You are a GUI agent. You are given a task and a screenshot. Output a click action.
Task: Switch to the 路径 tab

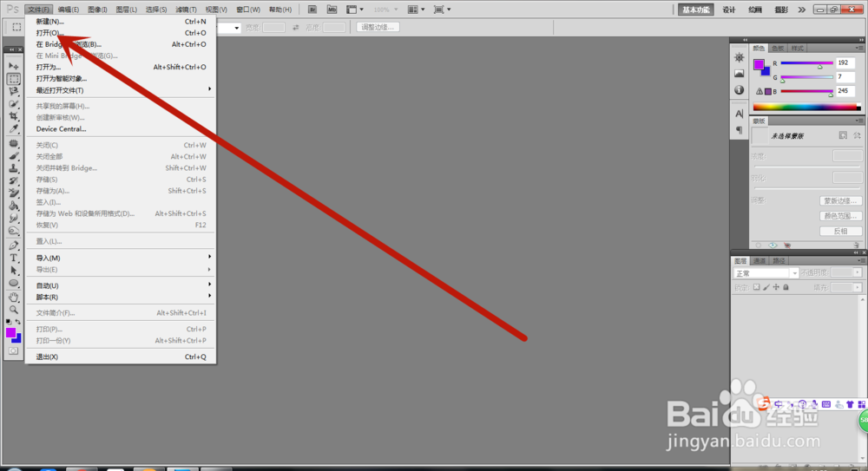pyautogui.click(x=779, y=261)
